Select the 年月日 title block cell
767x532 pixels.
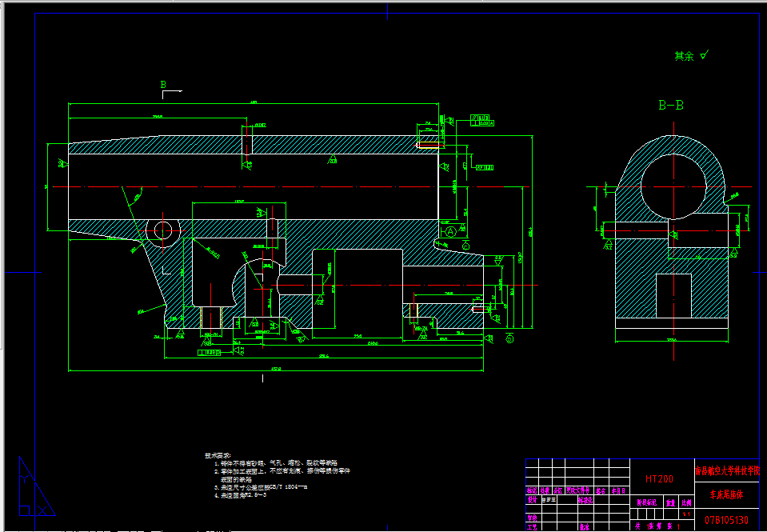pos(618,491)
